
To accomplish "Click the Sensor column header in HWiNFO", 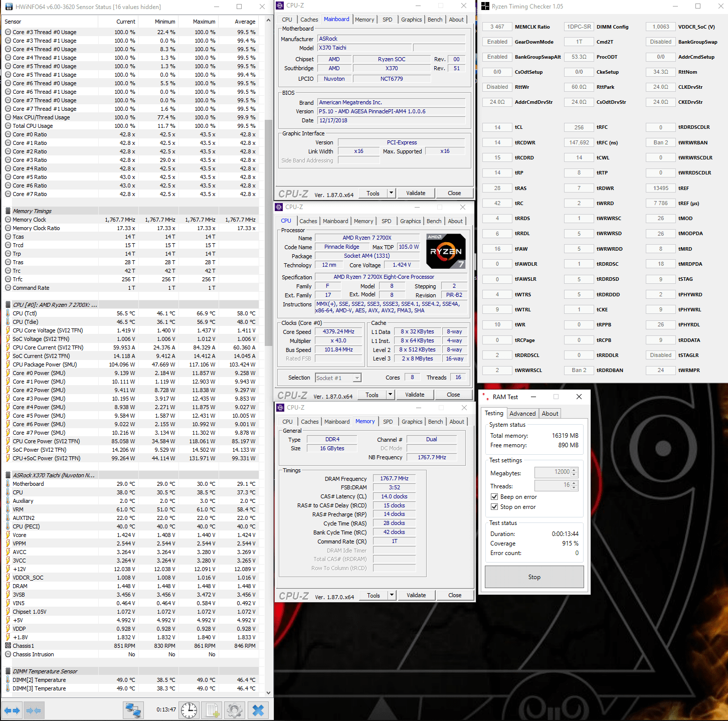I will click(x=50, y=22).
